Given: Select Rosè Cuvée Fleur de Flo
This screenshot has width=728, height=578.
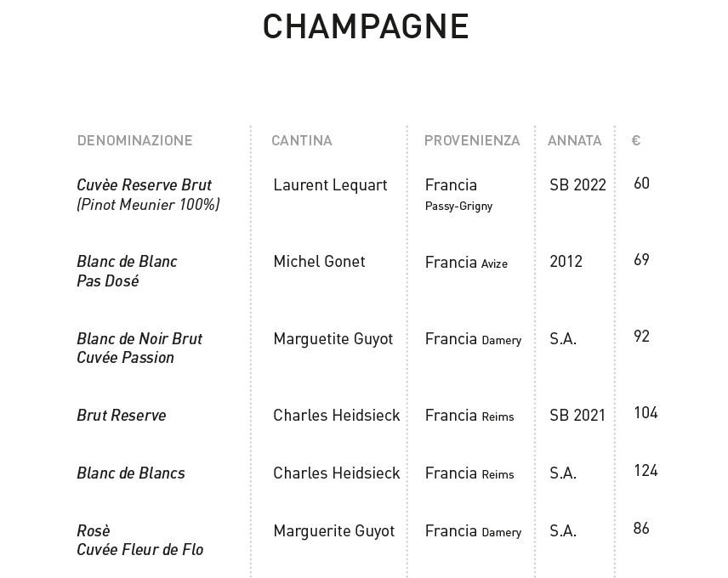Looking at the screenshot, I should coord(139,540).
